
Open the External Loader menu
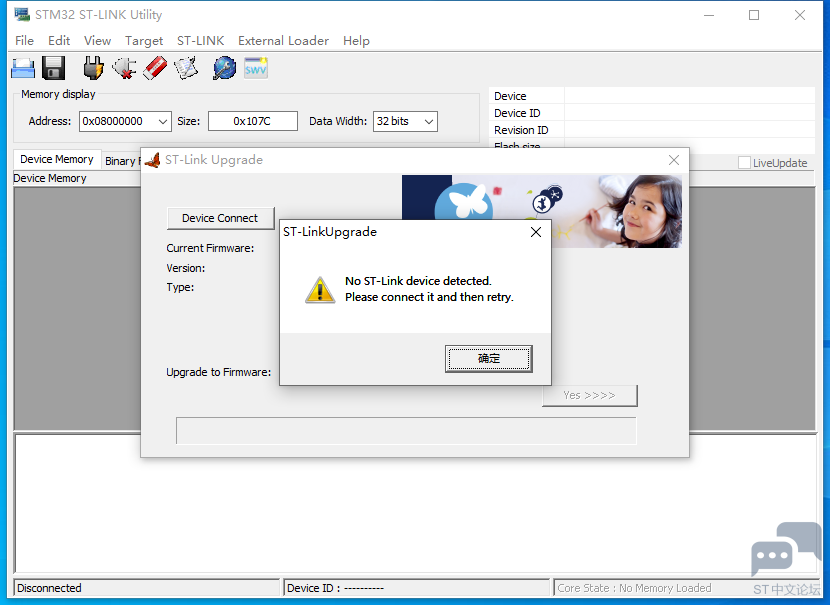tap(283, 41)
